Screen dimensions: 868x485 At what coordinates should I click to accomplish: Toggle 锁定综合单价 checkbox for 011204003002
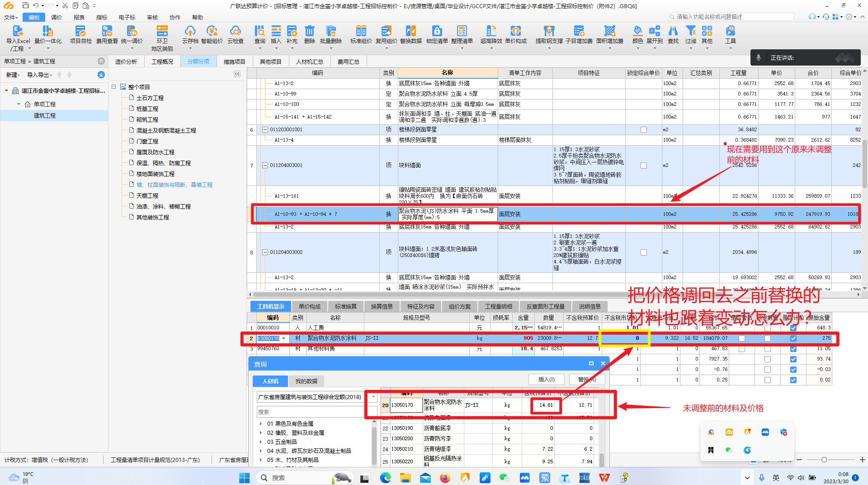pos(643,252)
